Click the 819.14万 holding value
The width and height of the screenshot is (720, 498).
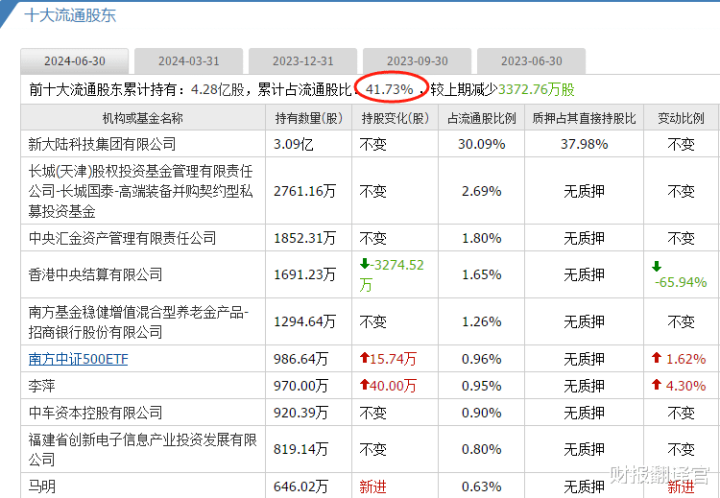pyautogui.click(x=301, y=449)
